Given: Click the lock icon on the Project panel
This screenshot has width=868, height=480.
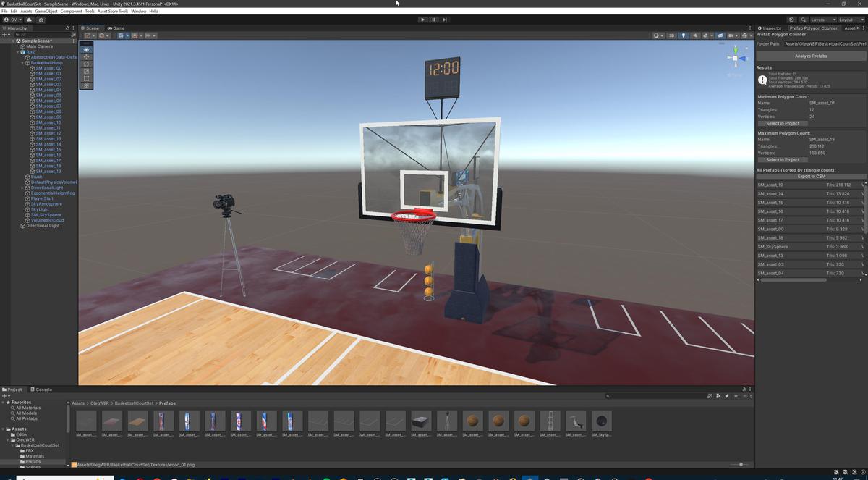Looking at the screenshot, I should (744, 389).
